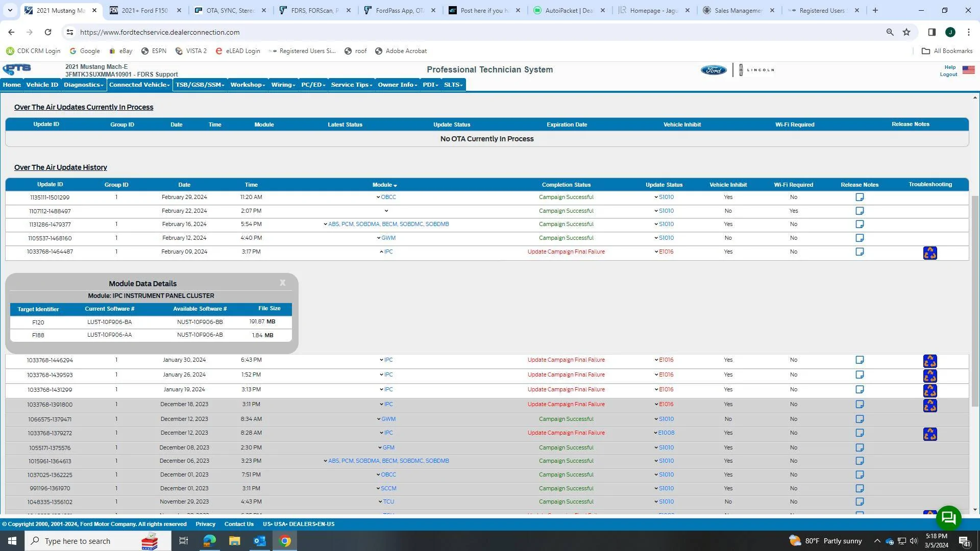Sort history by Module column
980x551 pixels.
click(x=384, y=185)
